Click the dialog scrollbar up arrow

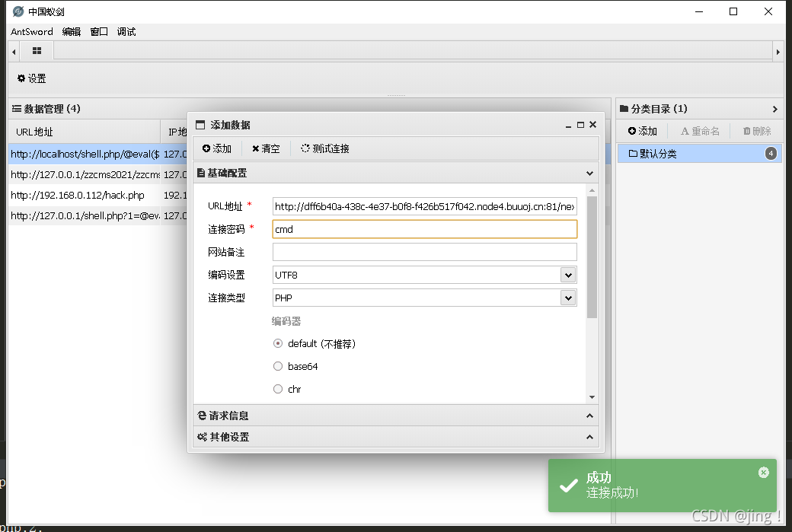pos(592,191)
